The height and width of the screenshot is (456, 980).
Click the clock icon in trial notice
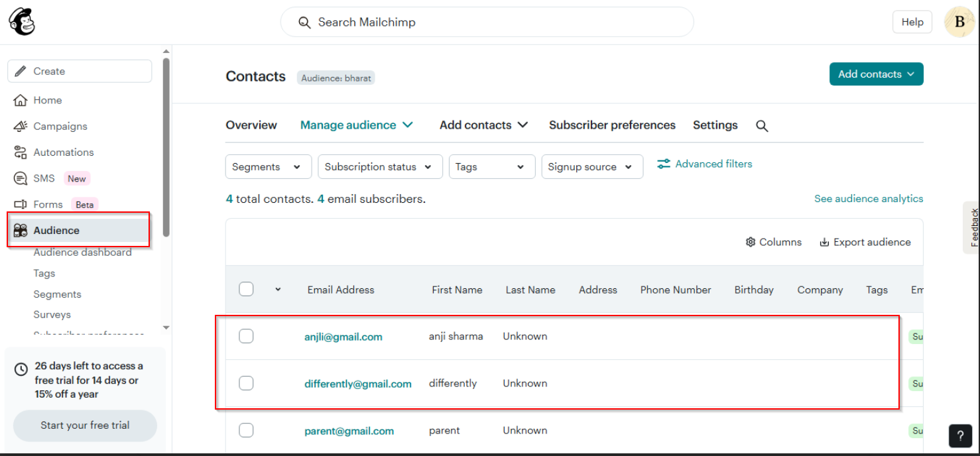pos(21,369)
